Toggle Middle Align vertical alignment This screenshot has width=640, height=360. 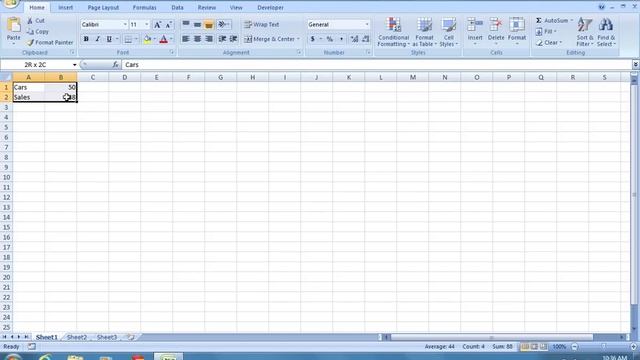point(197,24)
